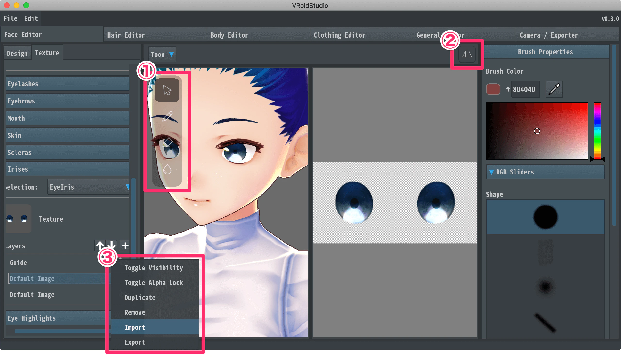This screenshot has width=621, height=364.
Task: Click the hex color code field
Action: pos(525,89)
